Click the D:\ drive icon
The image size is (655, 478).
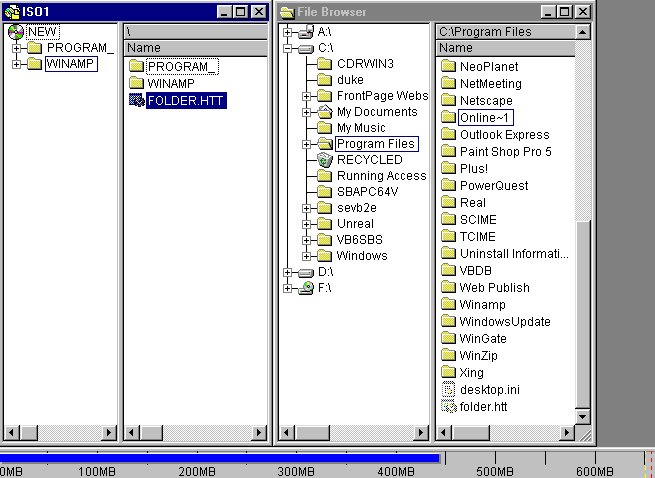[x=304, y=272]
